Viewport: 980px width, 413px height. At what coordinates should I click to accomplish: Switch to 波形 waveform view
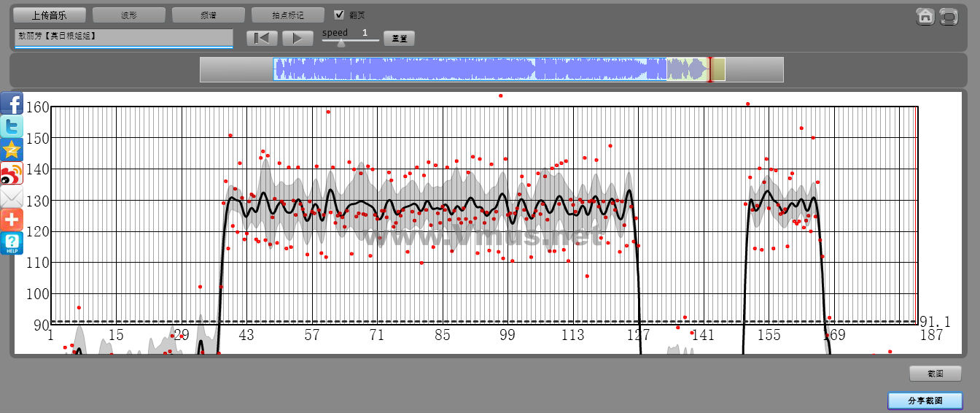point(129,15)
